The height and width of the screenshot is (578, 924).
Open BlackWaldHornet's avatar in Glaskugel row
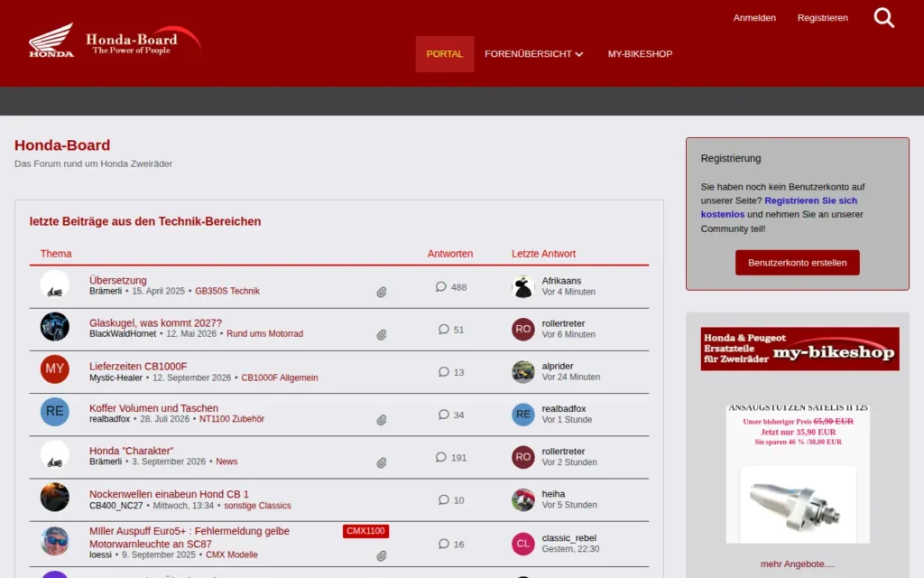pos(55,327)
